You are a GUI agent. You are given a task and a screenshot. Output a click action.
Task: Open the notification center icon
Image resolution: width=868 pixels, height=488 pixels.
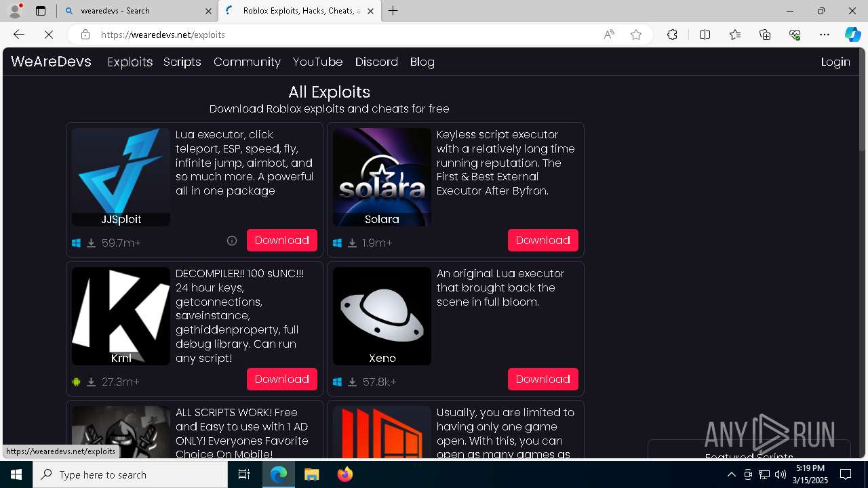pos(846,474)
